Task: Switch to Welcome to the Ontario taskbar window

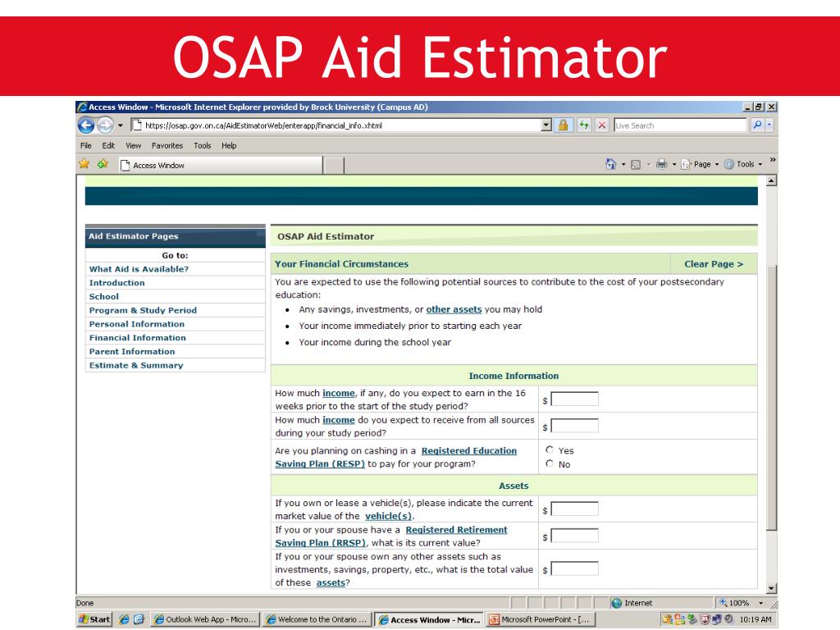Action: (x=317, y=619)
